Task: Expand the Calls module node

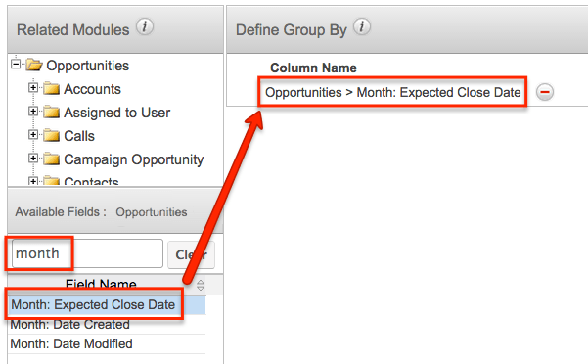Action: click(33, 135)
